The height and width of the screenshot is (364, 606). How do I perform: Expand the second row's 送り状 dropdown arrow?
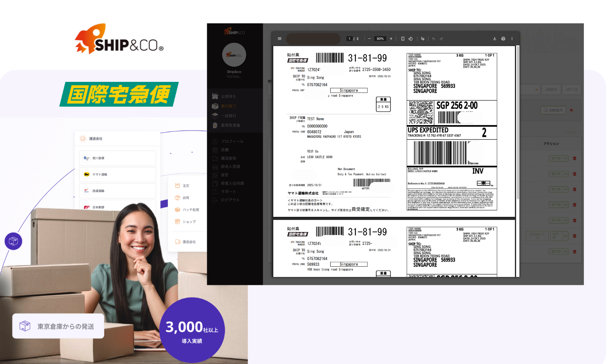point(566,174)
